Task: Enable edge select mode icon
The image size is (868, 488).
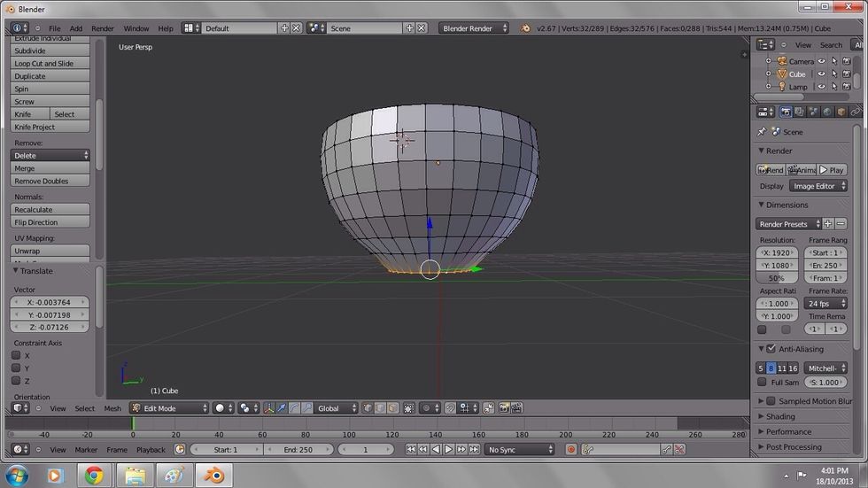Action: (x=380, y=408)
